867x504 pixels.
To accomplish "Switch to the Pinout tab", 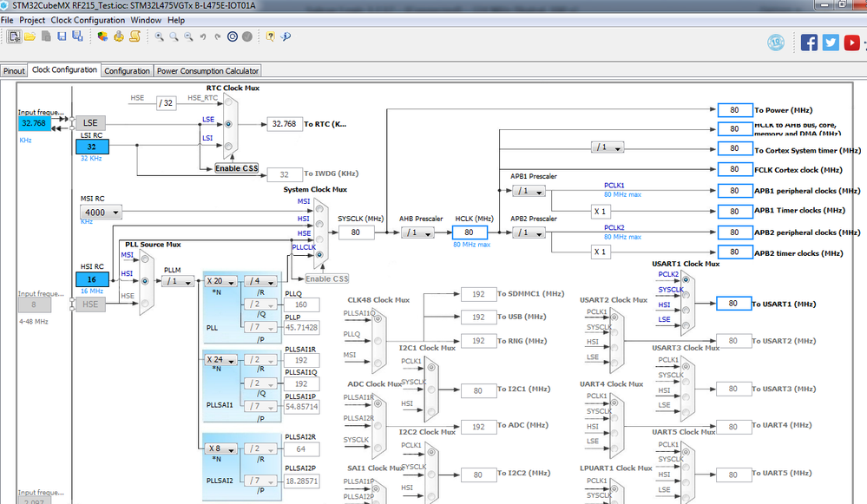I will coord(14,71).
